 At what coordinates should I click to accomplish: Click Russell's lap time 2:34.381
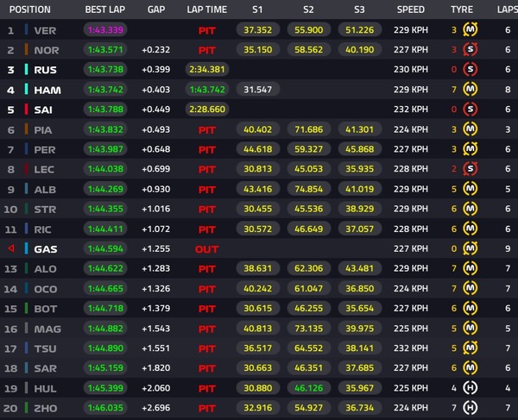pyautogui.click(x=207, y=69)
